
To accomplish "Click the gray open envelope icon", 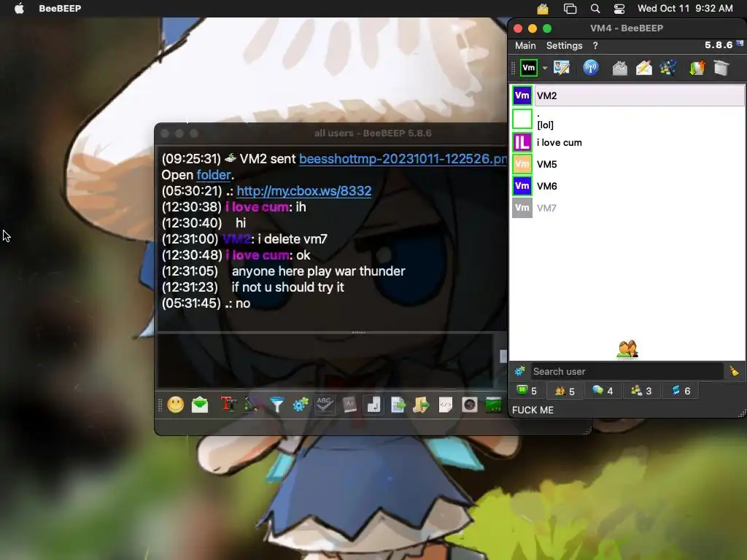I will coord(620,68).
